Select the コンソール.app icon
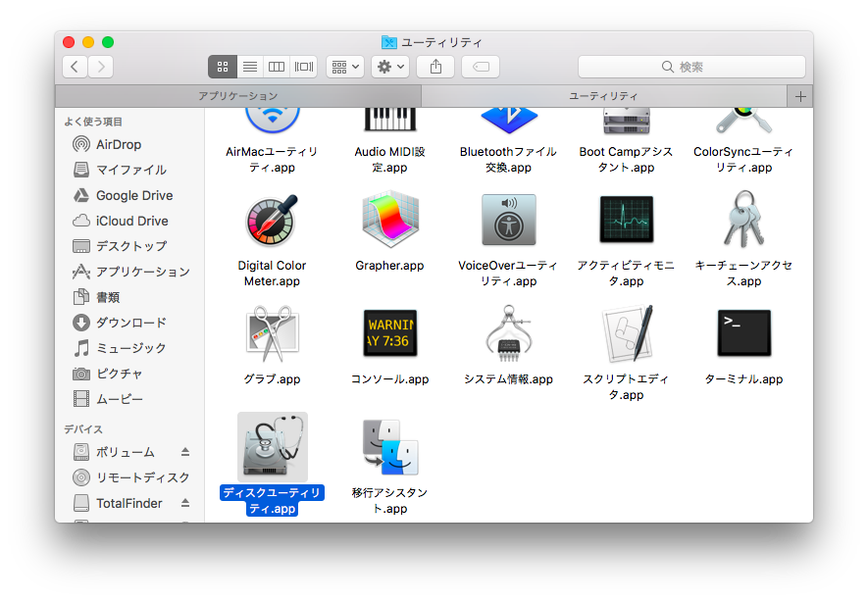This screenshot has height=601, width=868. coord(390,333)
